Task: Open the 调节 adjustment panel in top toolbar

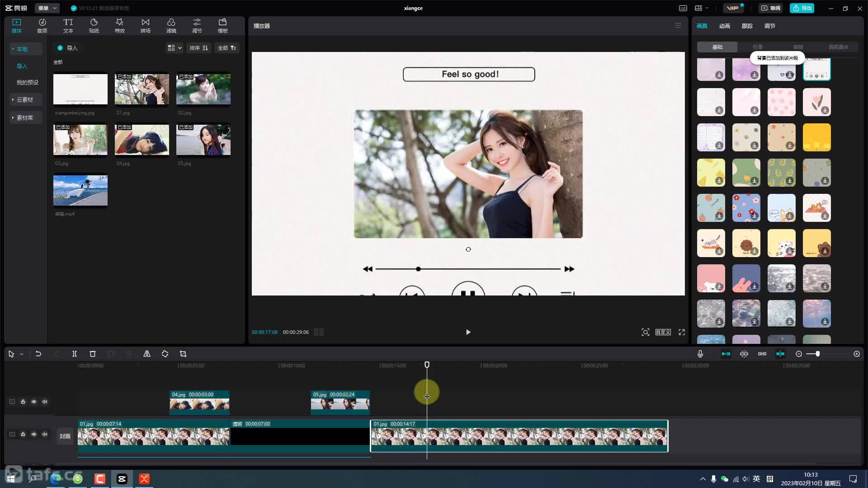Action: (197, 26)
